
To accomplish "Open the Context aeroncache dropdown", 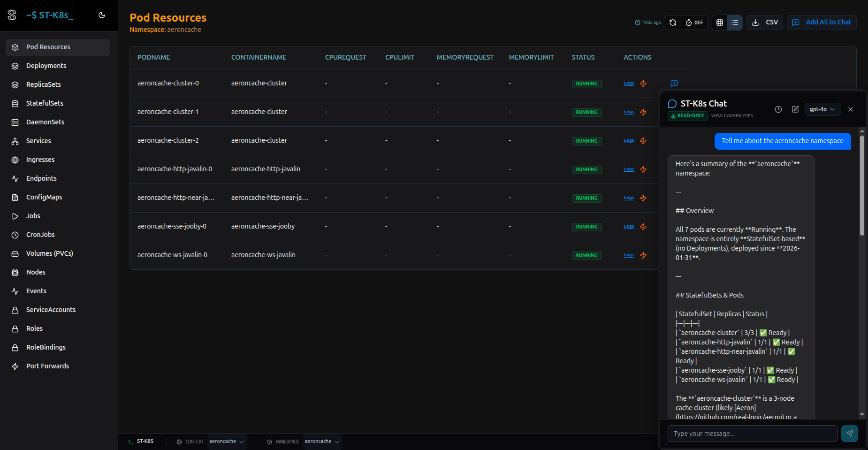I will tap(227, 442).
